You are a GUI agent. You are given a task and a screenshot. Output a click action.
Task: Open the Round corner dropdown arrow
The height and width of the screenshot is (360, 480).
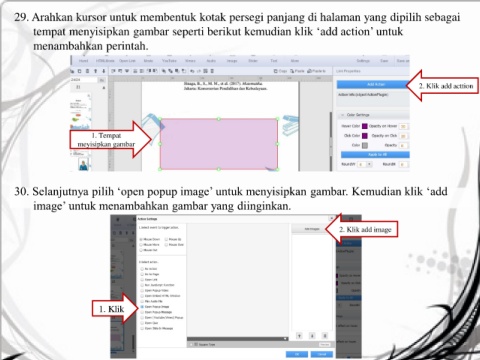[369, 164]
